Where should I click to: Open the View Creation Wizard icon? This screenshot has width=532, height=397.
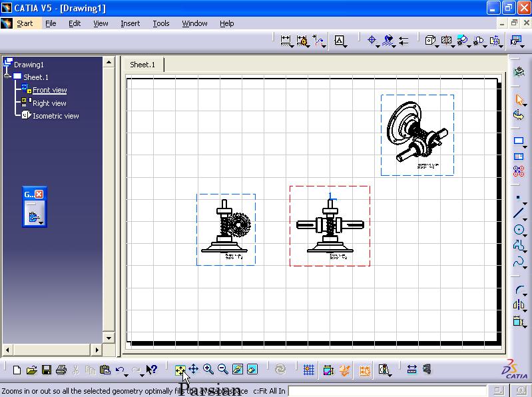(516, 41)
